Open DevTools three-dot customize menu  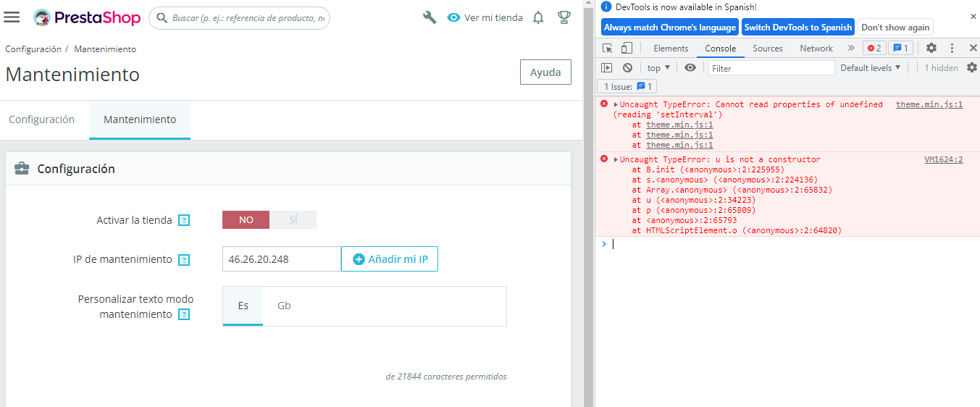[x=952, y=48]
